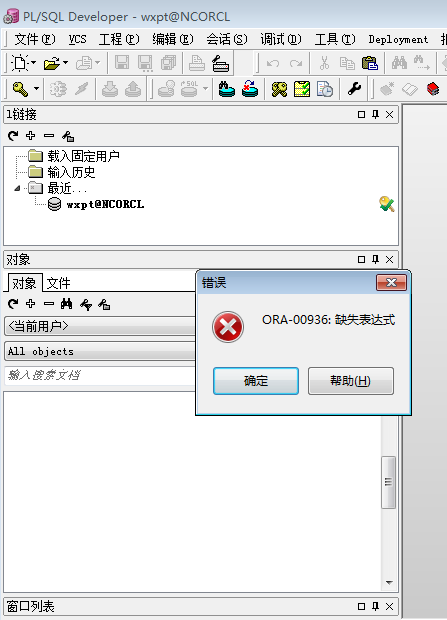Click 确定 button in the error dialog
The image size is (447, 620).
pos(256,381)
